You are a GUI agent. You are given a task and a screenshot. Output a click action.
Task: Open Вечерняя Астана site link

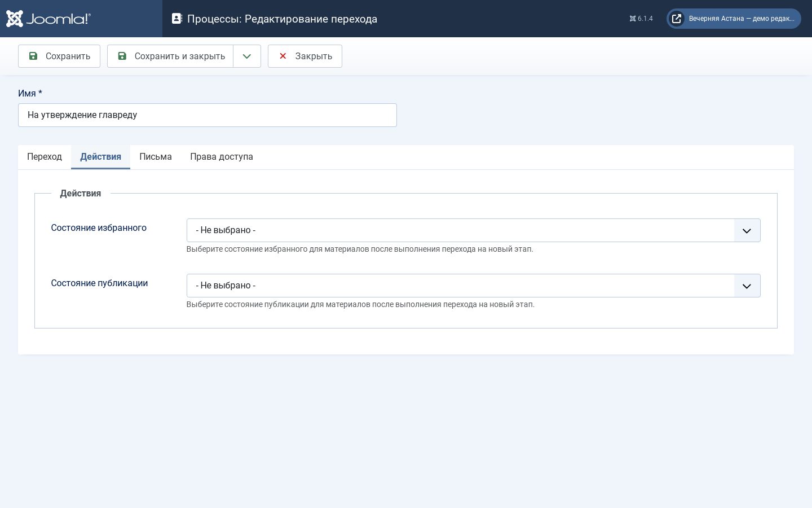[734, 19]
